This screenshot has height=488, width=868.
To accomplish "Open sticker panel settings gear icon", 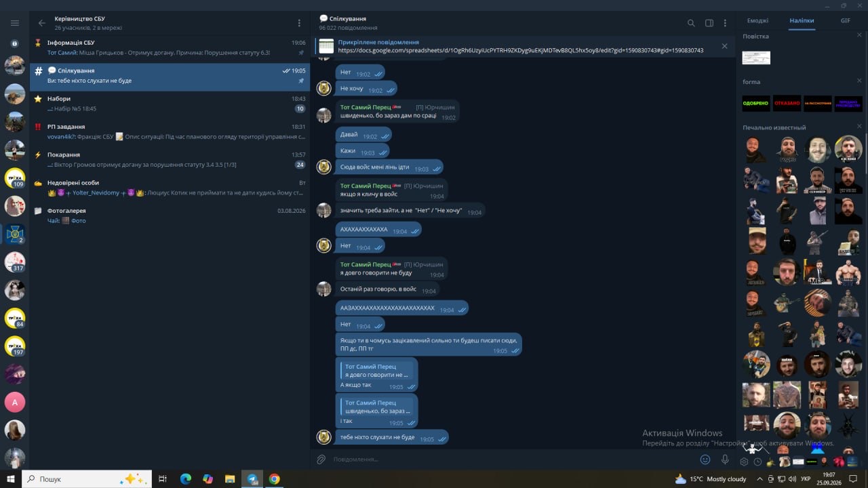I will click(744, 462).
